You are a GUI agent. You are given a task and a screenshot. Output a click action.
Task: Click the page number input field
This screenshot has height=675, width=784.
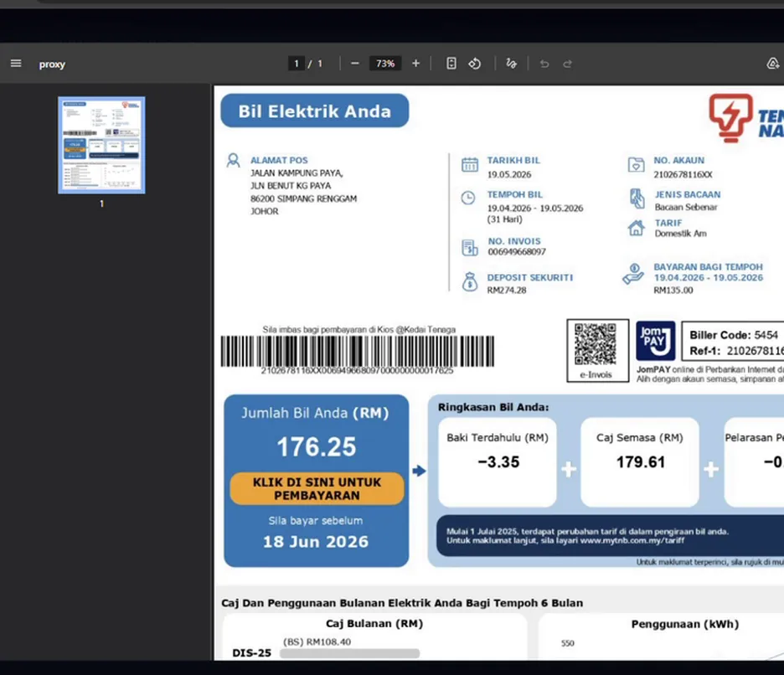pos(297,64)
